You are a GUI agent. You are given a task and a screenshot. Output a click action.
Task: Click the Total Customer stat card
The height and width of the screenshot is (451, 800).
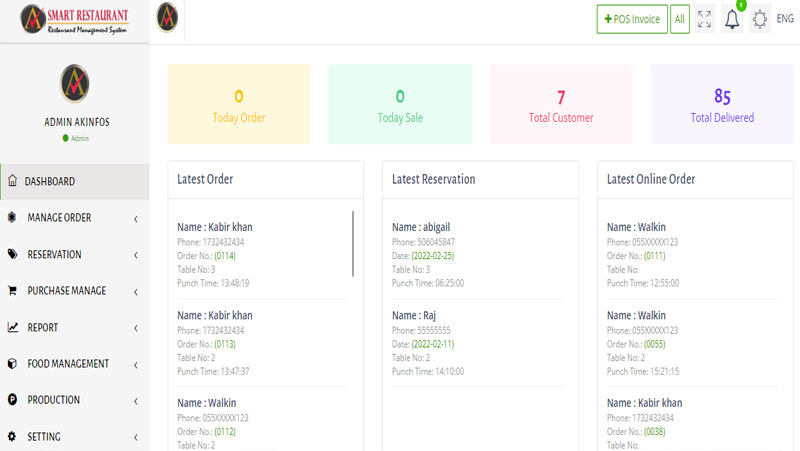[561, 105]
